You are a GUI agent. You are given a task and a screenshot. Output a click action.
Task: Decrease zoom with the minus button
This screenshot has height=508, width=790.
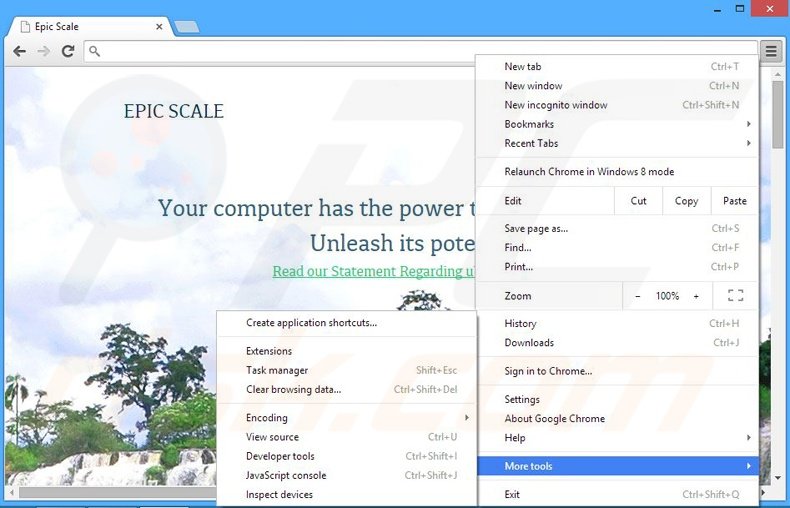(638, 296)
